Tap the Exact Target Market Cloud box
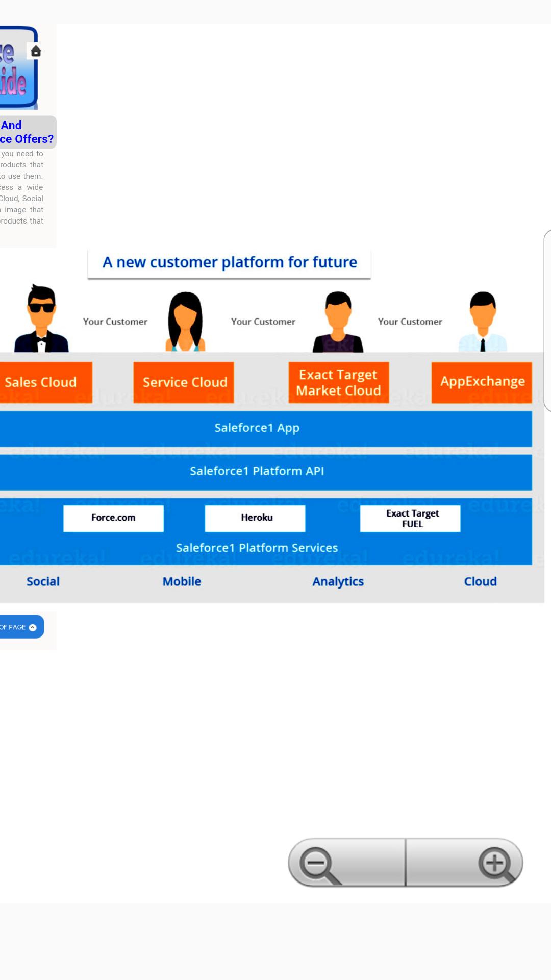The image size is (551, 980). (339, 382)
